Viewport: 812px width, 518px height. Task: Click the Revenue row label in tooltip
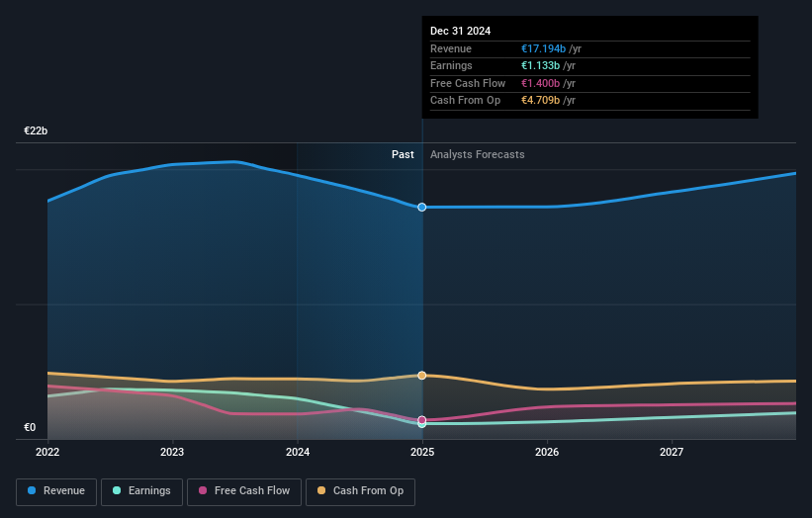(451, 48)
